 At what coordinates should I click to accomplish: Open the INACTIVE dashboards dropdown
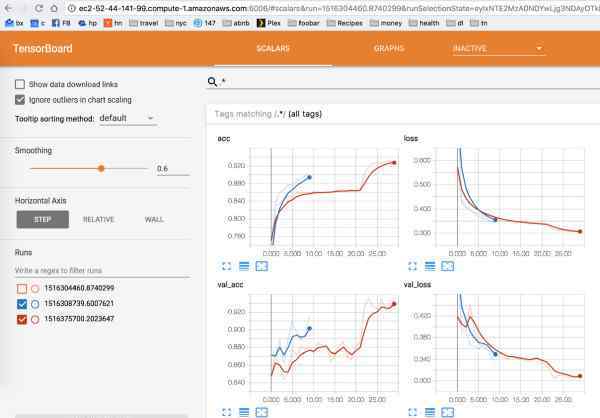[499, 48]
